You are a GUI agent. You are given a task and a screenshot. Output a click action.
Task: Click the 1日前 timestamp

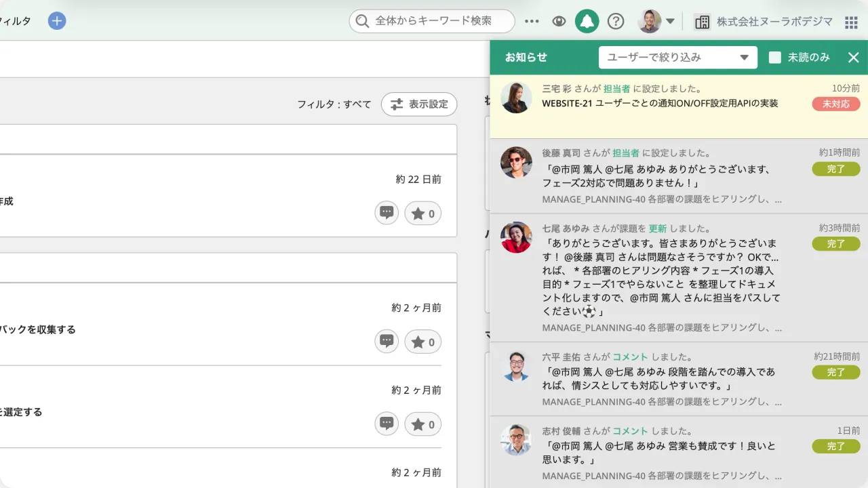click(848, 430)
